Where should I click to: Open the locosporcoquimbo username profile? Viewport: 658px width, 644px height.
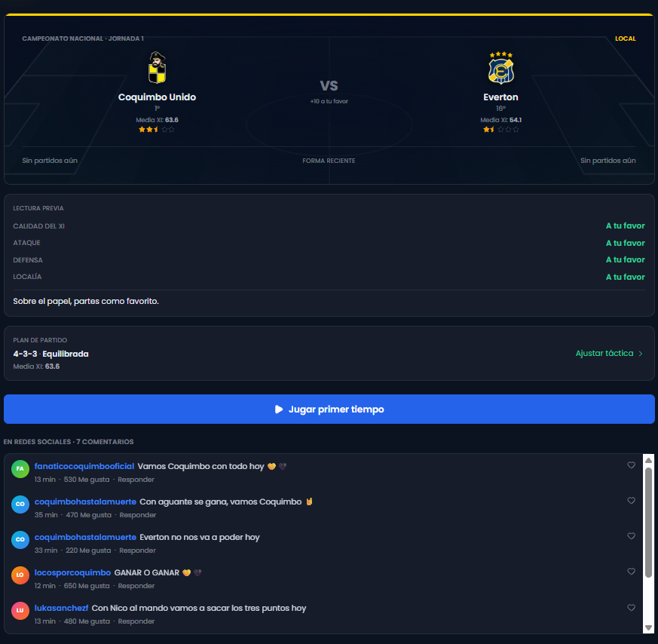72,572
